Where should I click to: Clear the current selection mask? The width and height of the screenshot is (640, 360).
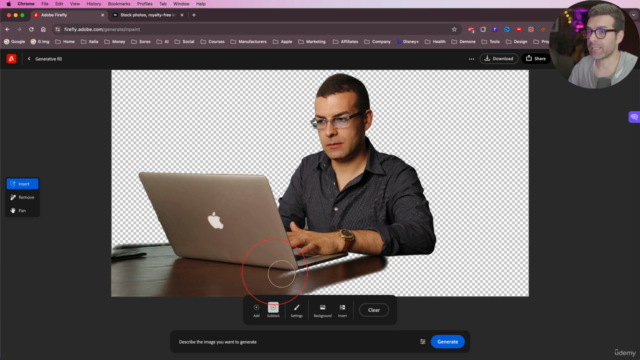point(374,310)
